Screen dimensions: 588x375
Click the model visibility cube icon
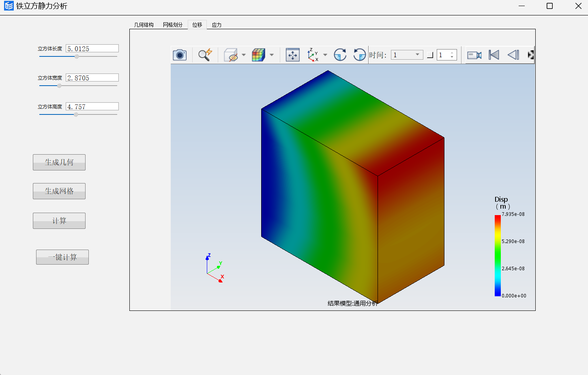tap(231, 55)
